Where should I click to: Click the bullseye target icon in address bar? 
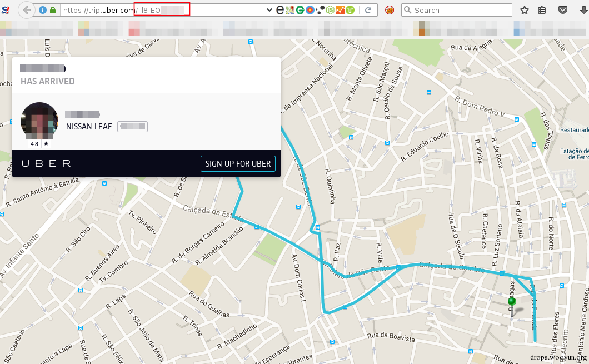click(310, 10)
